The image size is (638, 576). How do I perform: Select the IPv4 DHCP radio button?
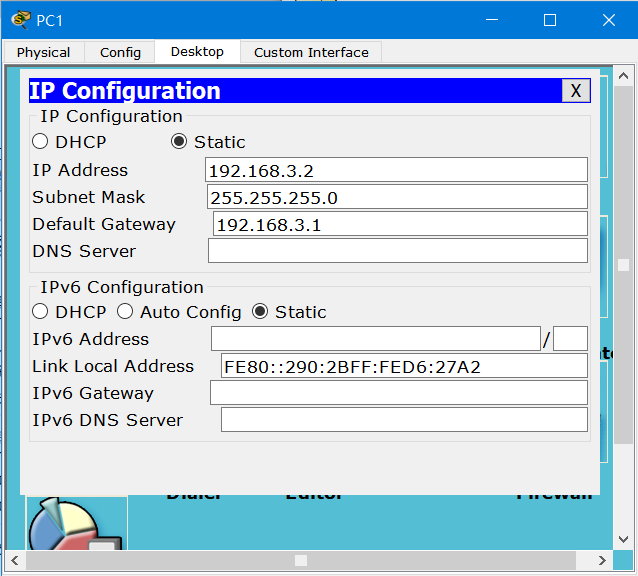click(x=40, y=142)
